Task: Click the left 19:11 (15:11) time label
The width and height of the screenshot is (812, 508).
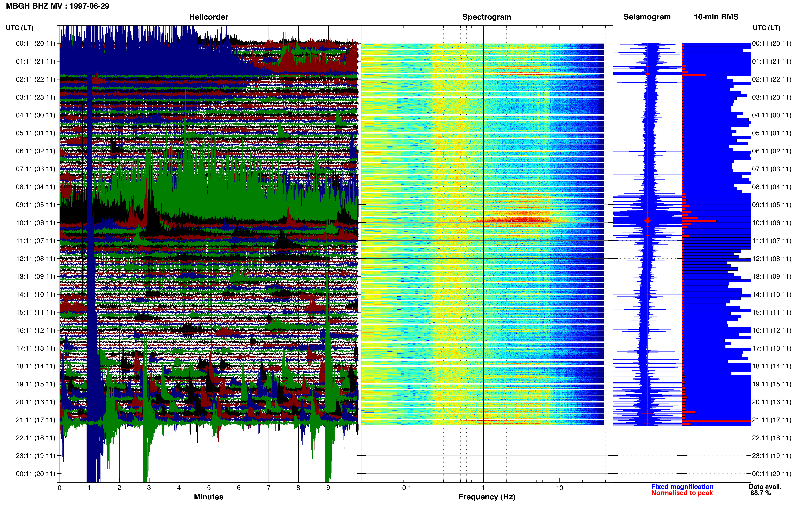Action: [x=36, y=384]
